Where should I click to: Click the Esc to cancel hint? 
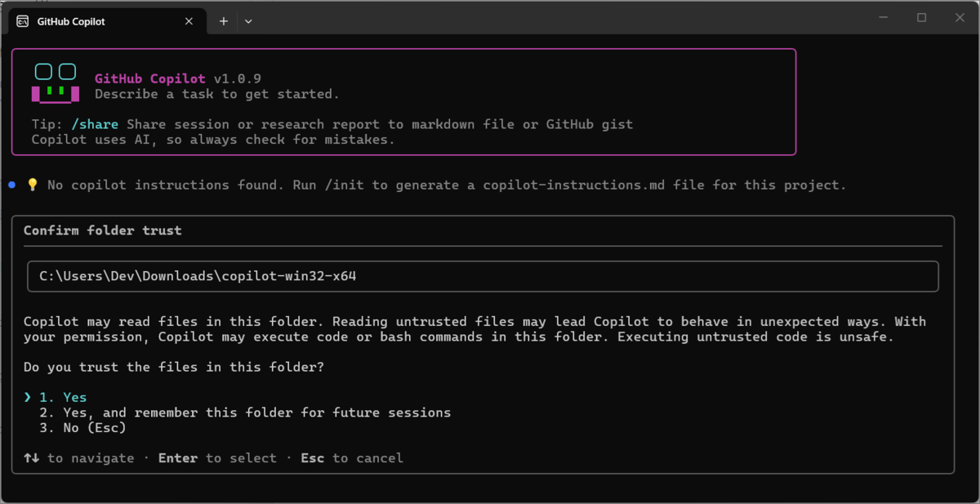click(352, 458)
